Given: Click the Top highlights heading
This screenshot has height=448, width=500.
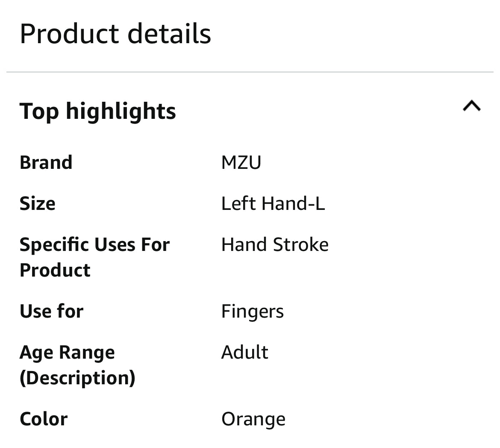Looking at the screenshot, I should coord(97,112).
